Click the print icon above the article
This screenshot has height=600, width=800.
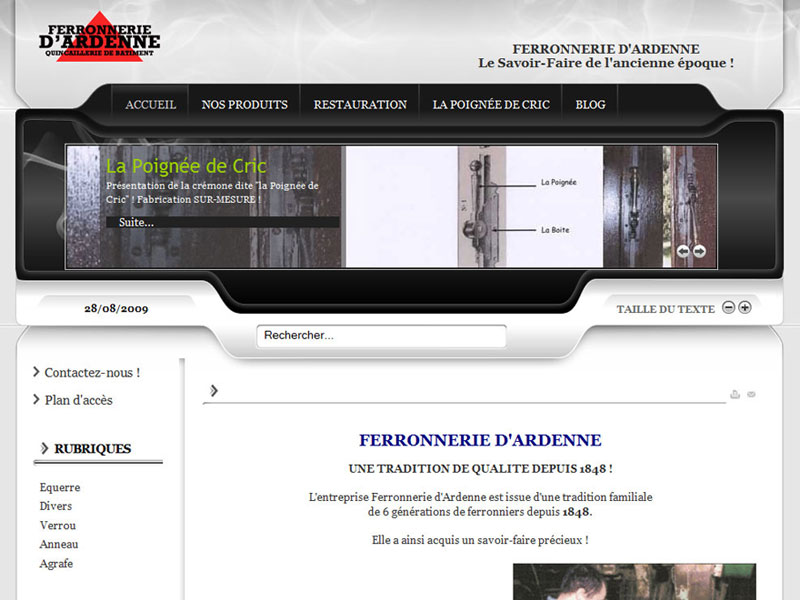[x=735, y=394]
